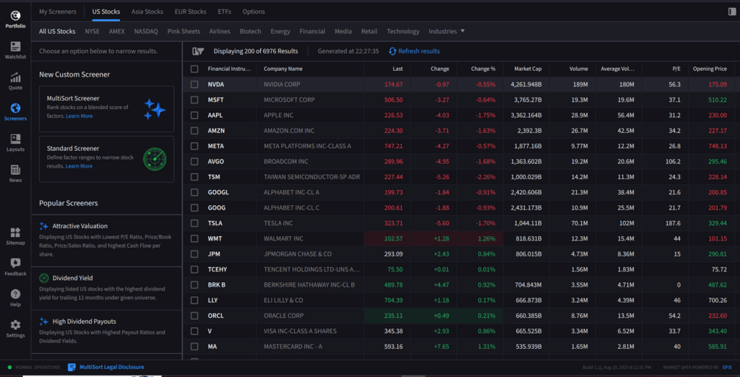
Task: Click the WMT last price 102.57
Action: click(394, 239)
